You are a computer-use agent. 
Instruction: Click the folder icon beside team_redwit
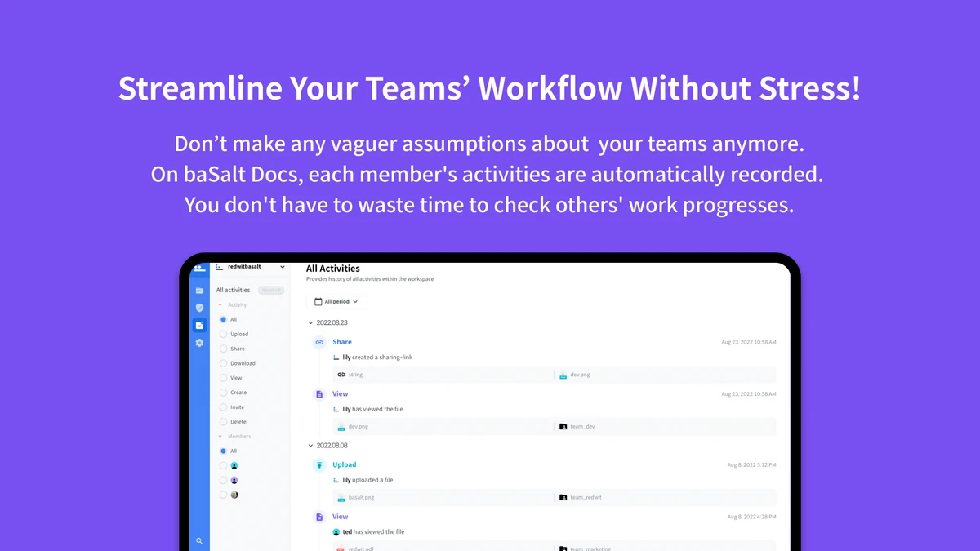(563, 497)
